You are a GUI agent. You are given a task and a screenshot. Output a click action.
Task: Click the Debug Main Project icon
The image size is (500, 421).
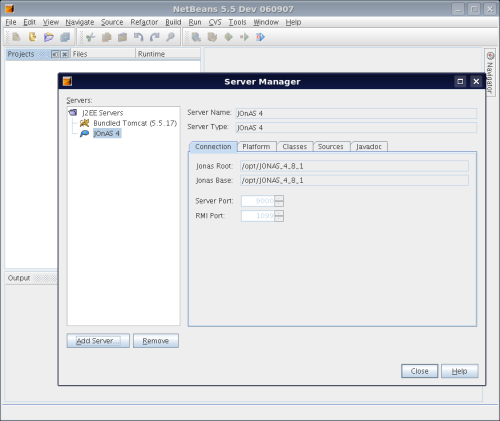point(244,37)
